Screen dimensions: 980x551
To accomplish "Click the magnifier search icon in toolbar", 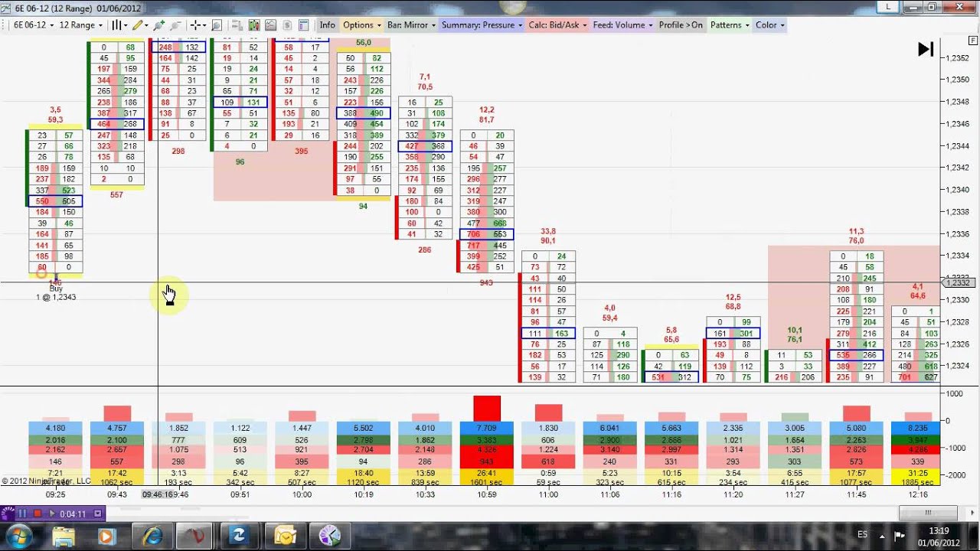I will coord(217,25).
